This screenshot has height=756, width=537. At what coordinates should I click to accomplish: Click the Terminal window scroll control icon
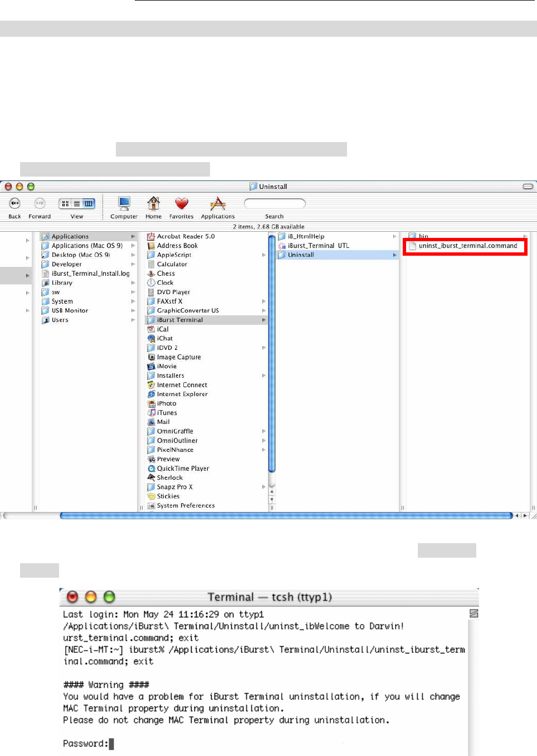(x=474, y=613)
